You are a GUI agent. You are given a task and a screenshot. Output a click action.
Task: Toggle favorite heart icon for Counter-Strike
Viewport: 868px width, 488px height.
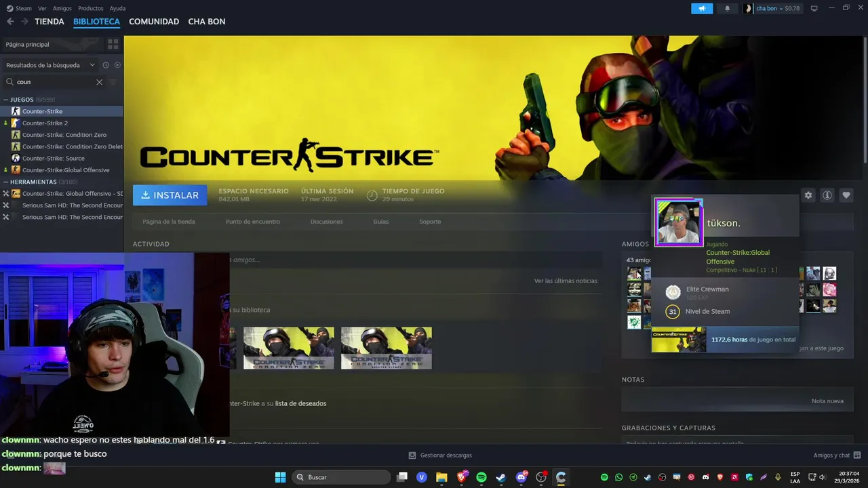[x=846, y=195]
